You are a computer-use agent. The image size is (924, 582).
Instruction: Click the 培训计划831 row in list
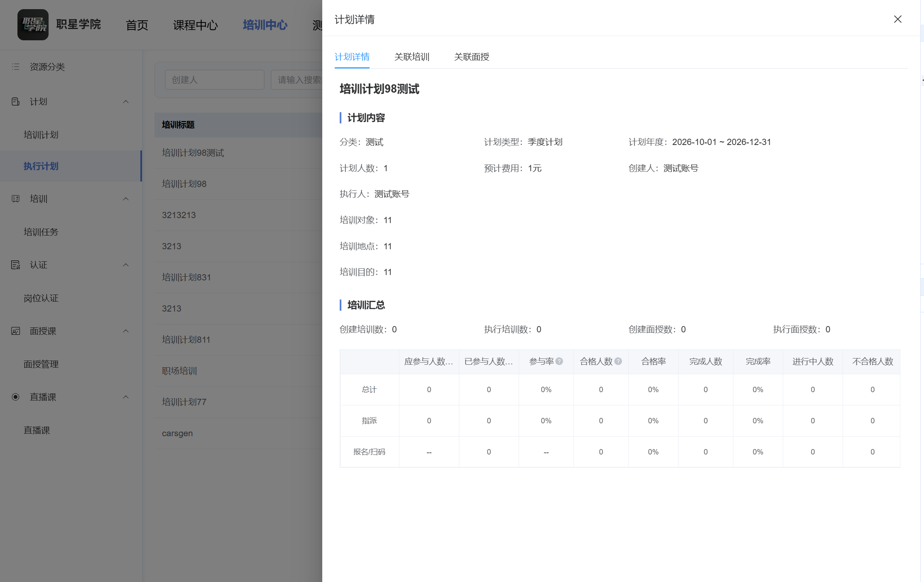(238, 277)
